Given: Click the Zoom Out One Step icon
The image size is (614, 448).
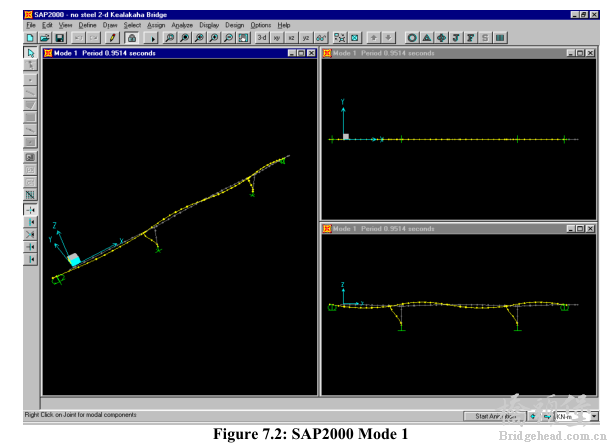Looking at the screenshot, I should tap(228, 38).
